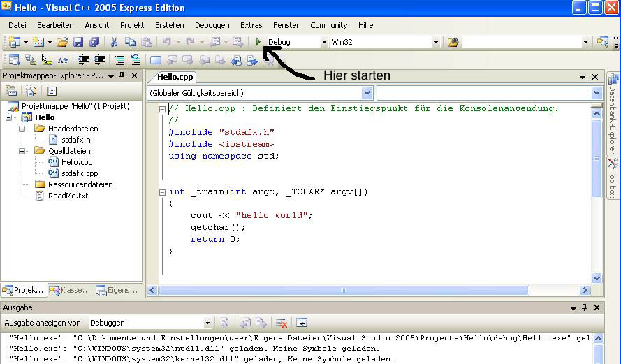Click the editor vertical scroll down arrow
621x364 pixels.
click(597, 278)
